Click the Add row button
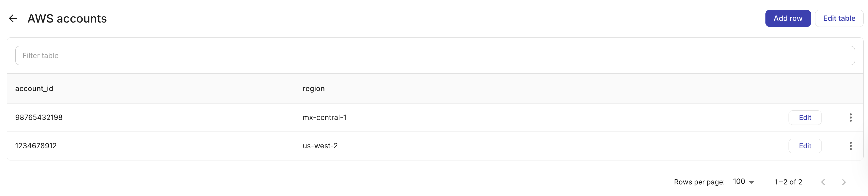 788,18
